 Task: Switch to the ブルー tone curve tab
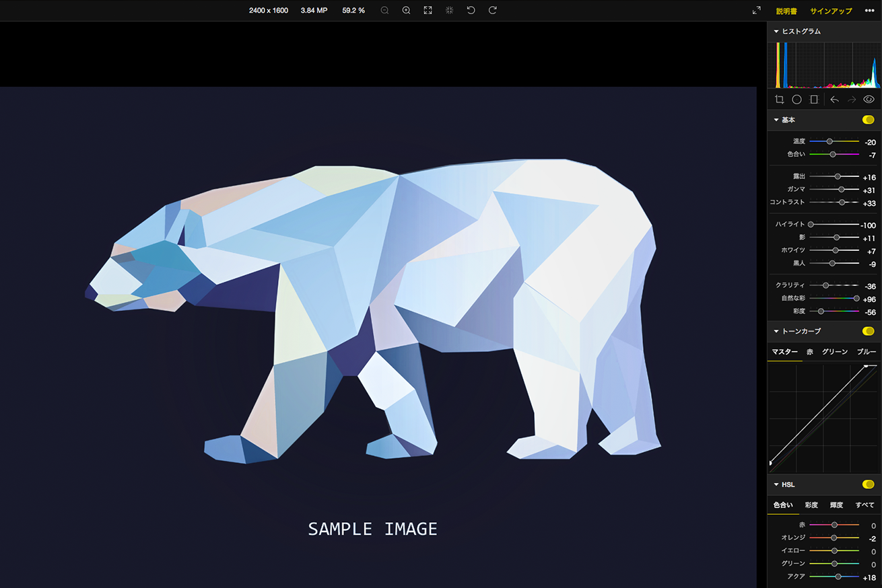[x=867, y=352]
